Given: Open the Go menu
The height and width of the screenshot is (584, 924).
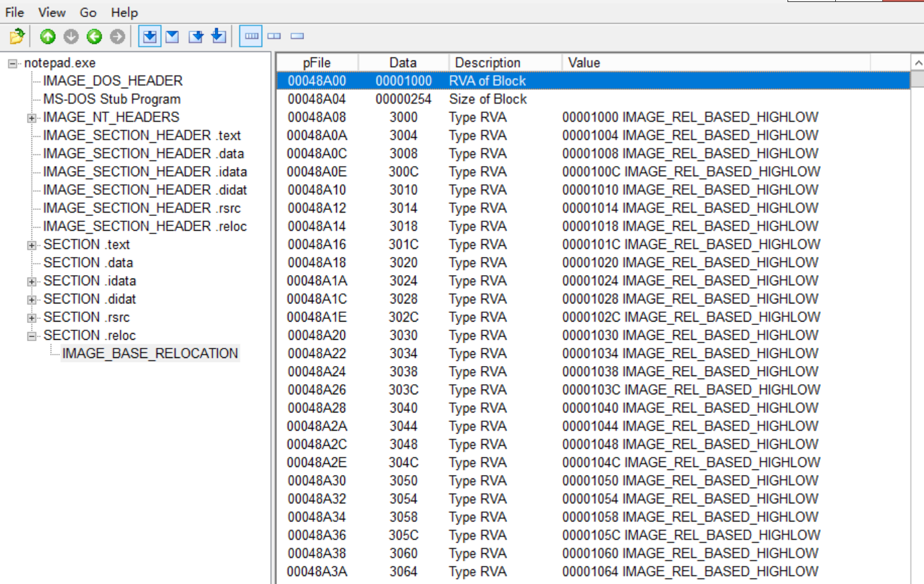Looking at the screenshot, I should tap(88, 12).
